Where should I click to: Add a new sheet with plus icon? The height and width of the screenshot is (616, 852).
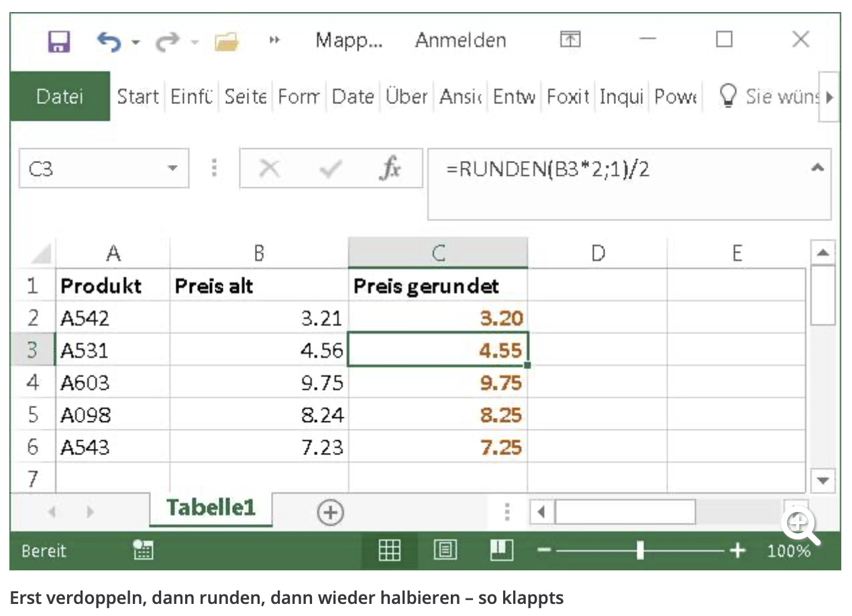tap(329, 513)
